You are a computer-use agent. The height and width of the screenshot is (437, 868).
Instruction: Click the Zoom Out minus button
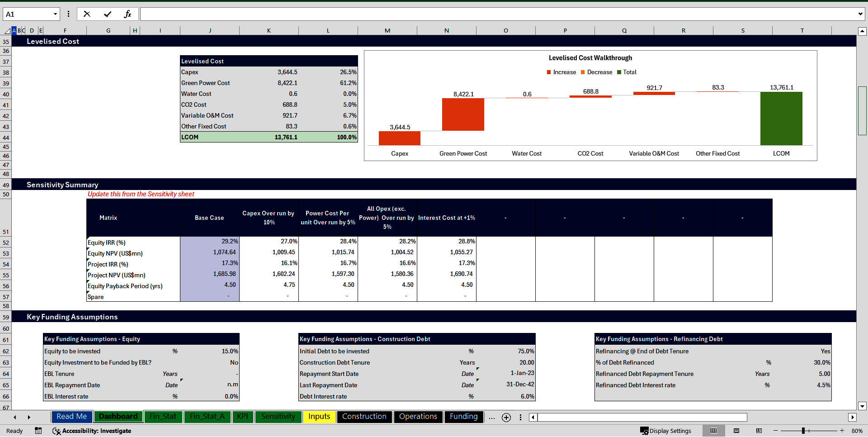pyautogui.click(x=775, y=431)
